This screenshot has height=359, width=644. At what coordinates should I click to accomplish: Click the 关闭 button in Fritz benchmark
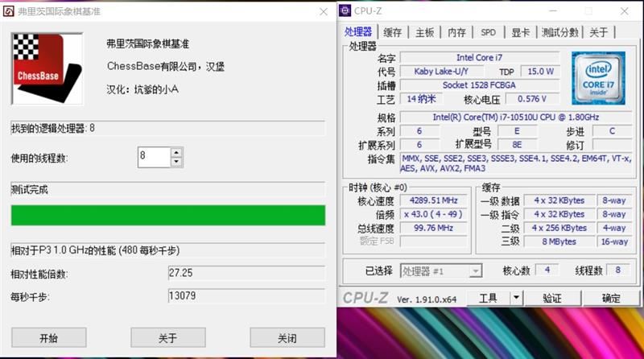coord(287,337)
